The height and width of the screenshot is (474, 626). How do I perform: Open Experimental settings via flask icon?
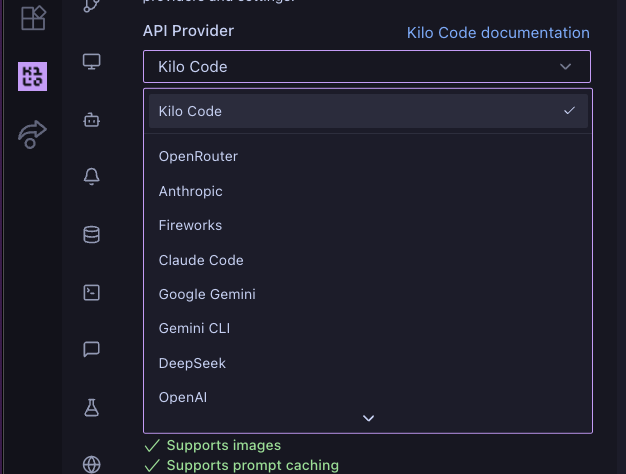[x=91, y=407]
